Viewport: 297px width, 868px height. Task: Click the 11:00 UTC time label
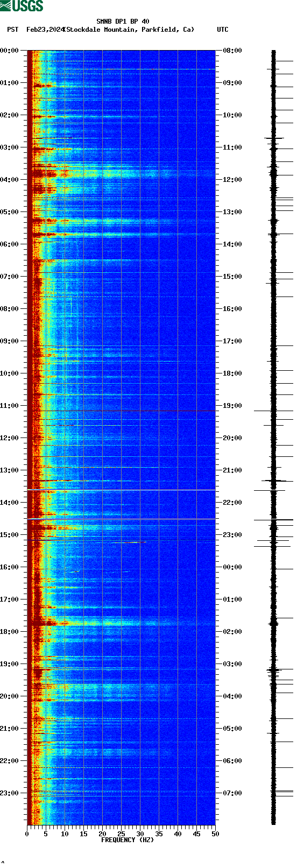[x=232, y=147]
